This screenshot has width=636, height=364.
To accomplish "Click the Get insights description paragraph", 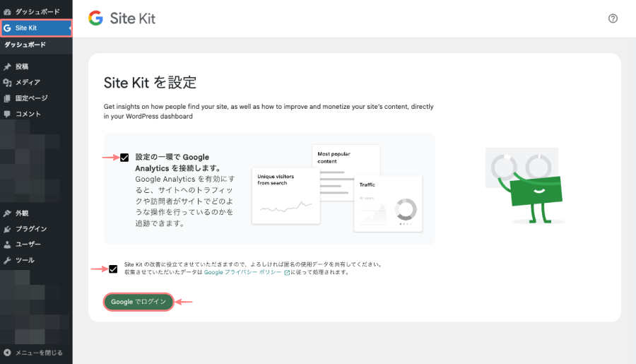I will [x=269, y=112].
